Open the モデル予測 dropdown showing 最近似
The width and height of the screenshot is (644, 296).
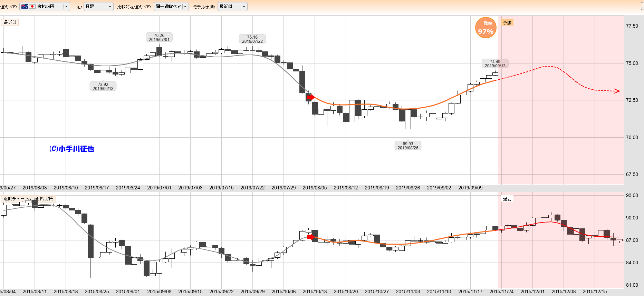[232, 7]
